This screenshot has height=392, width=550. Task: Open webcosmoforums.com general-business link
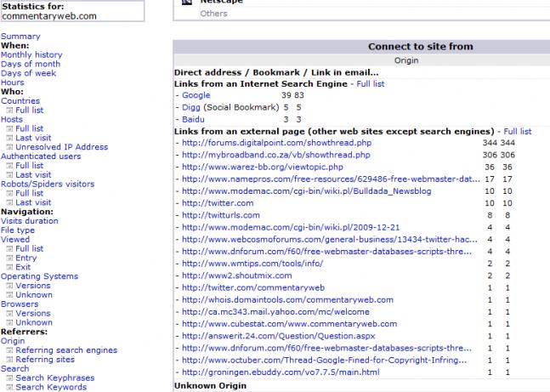click(x=330, y=239)
